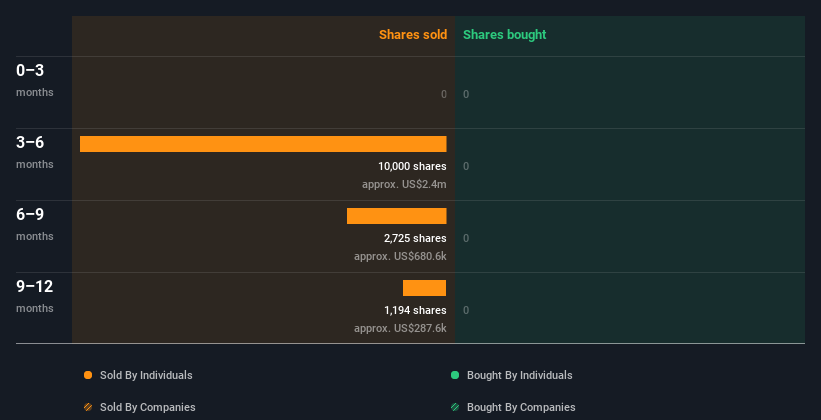Click the 0–3 months row label

[35, 80]
